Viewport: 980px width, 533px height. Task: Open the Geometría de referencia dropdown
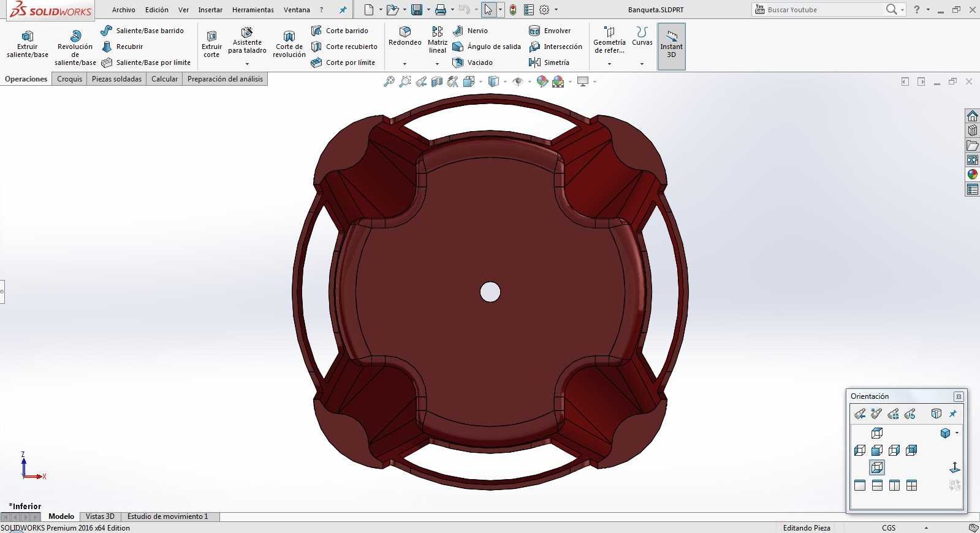point(609,64)
